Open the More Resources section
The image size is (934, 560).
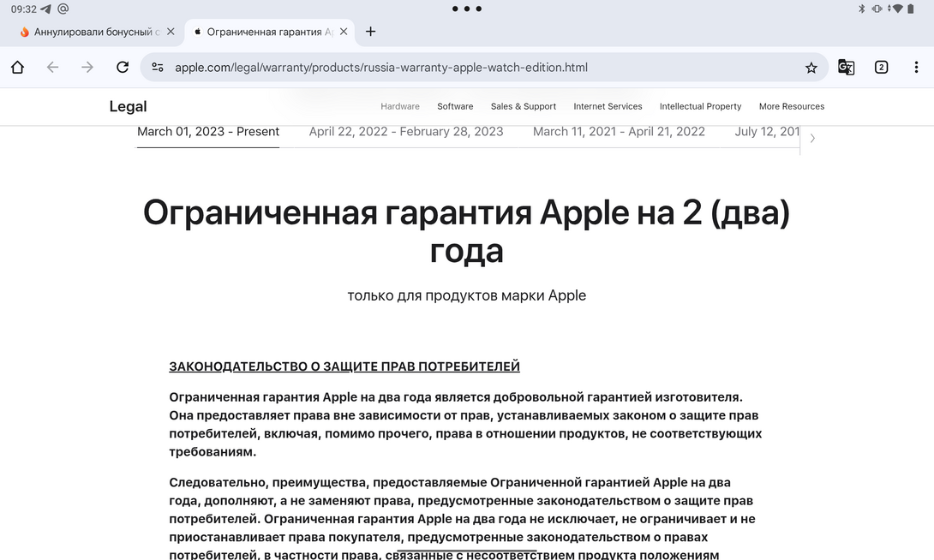tap(792, 106)
